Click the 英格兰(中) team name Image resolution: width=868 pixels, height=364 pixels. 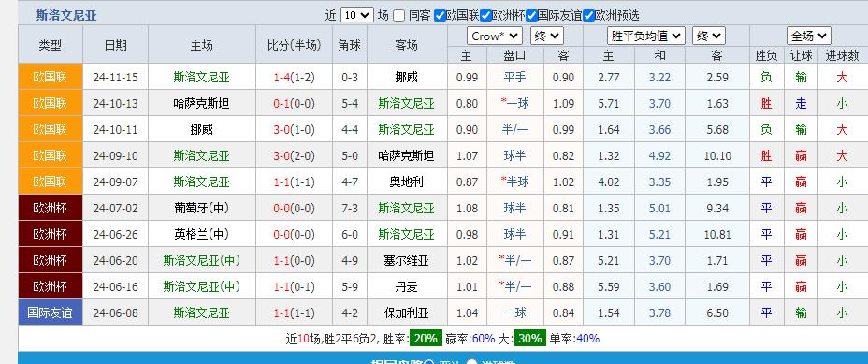click(201, 234)
